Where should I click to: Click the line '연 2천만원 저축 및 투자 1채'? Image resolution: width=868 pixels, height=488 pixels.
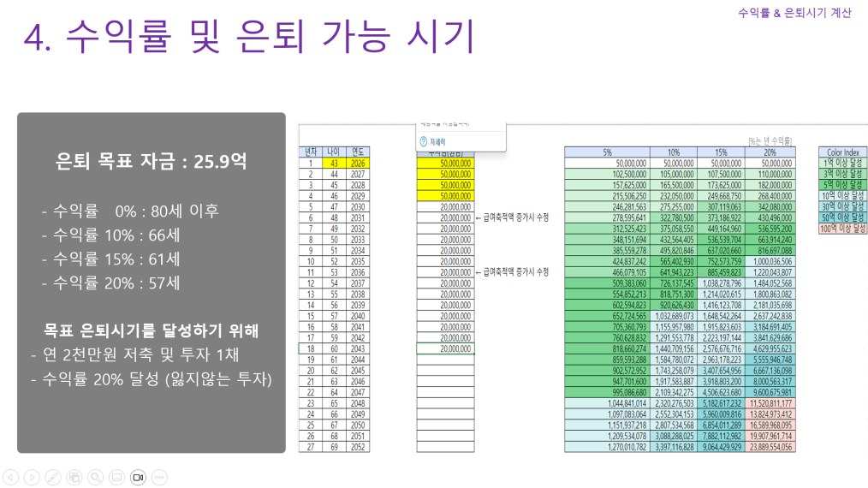(x=134, y=354)
